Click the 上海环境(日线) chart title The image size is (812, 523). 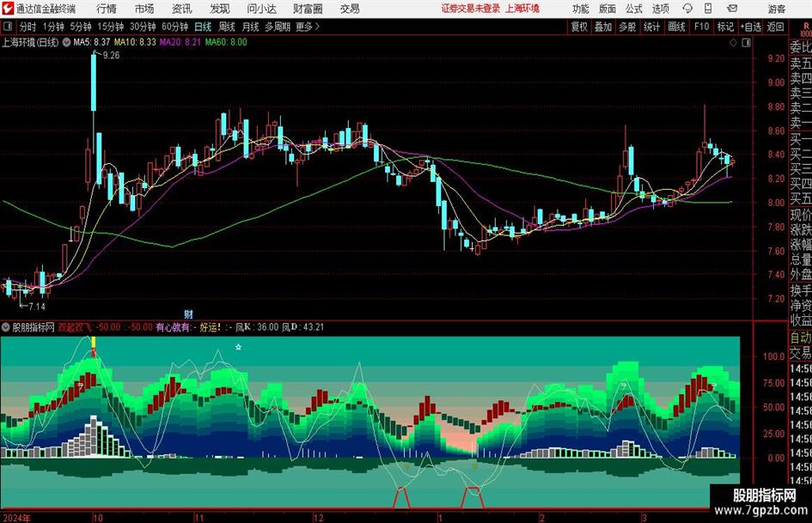(31, 42)
